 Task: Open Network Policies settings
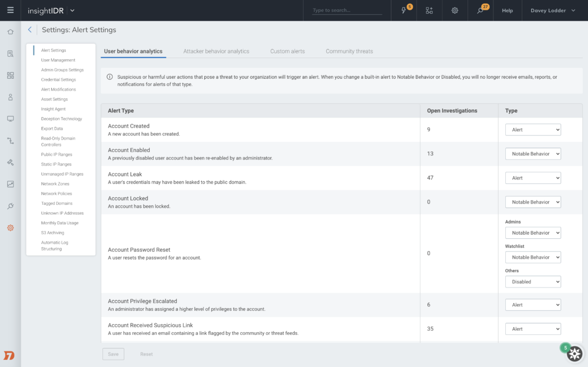coord(56,194)
